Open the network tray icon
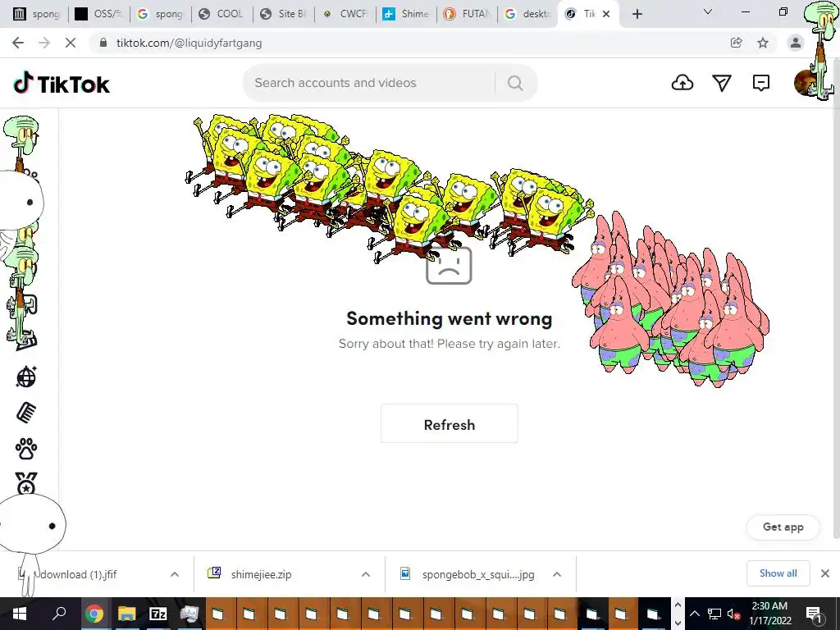Image resolution: width=840 pixels, height=630 pixels. (714, 614)
